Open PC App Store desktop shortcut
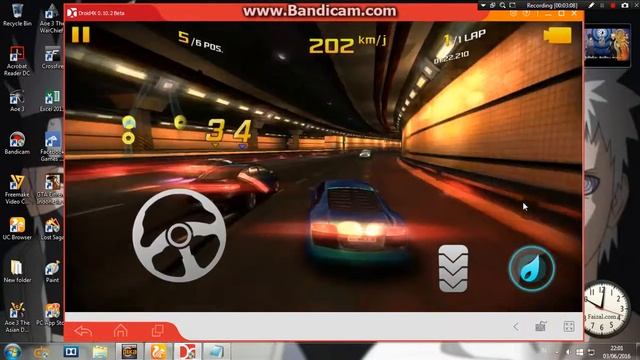Image resolution: width=640 pixels, height=360 pixels. (x=51, y=314)
